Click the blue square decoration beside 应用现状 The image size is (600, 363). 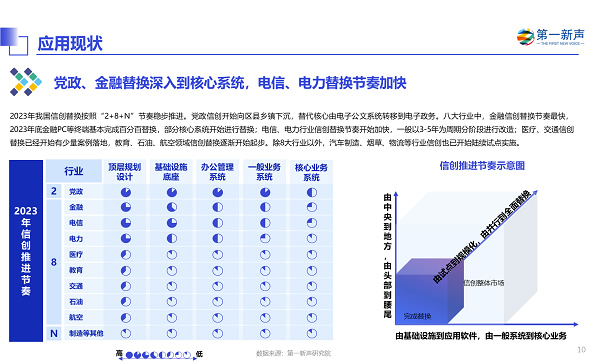(x=14, y=41)
